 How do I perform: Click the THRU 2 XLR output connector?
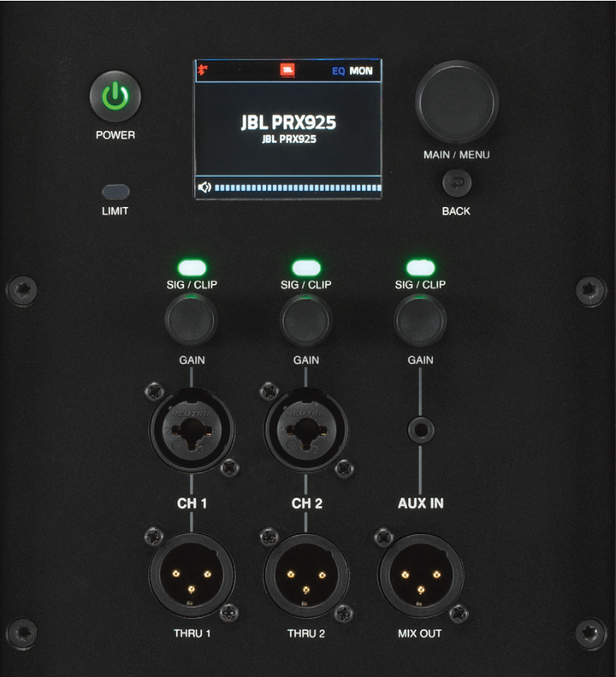(306, 575)
